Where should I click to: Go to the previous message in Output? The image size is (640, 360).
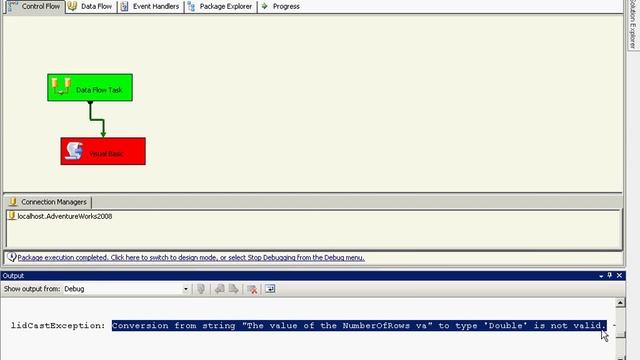tap(220, 289)
